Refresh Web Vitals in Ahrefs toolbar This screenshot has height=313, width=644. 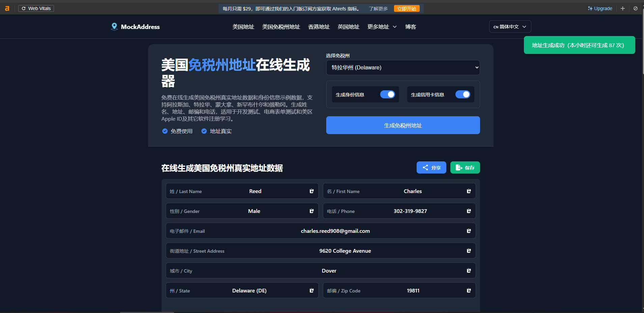pos(36,8)
